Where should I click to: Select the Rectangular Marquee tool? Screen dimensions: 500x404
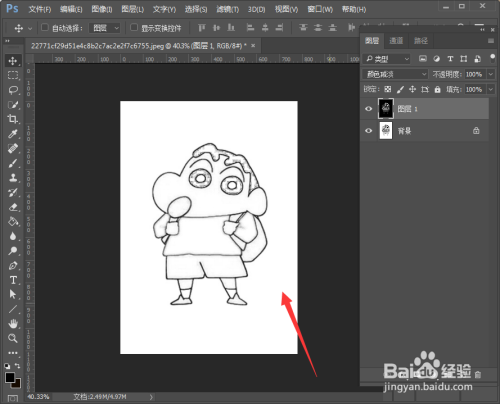tap(13, 76)
